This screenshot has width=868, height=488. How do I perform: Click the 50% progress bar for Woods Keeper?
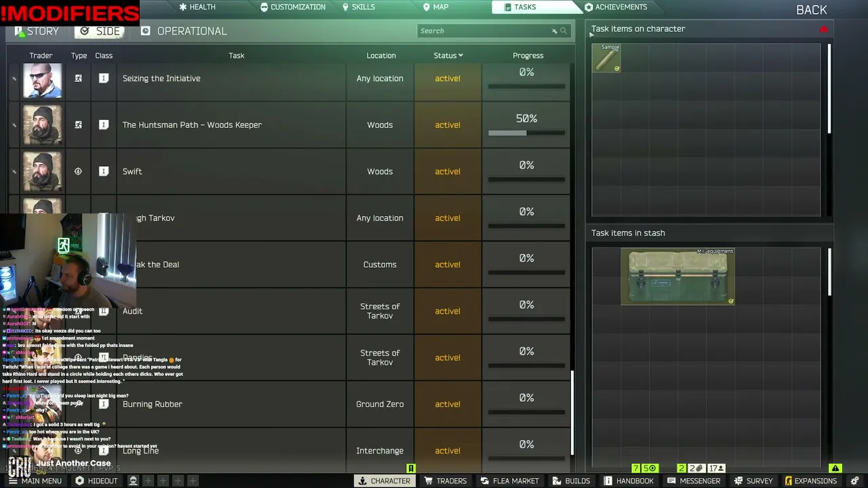click(x=526, y=133)
